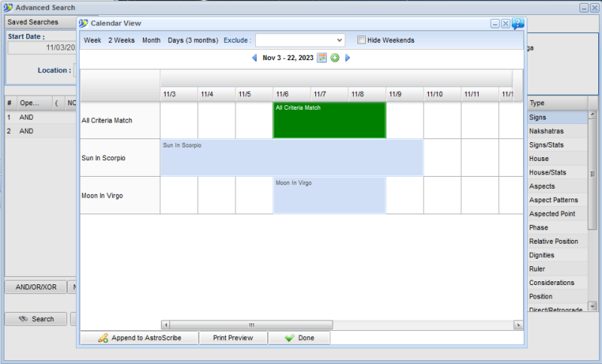Select Nakshatras in Type list
Viewport: 602px width, 364px height.
pyautogui.click(x=555, y=131)
